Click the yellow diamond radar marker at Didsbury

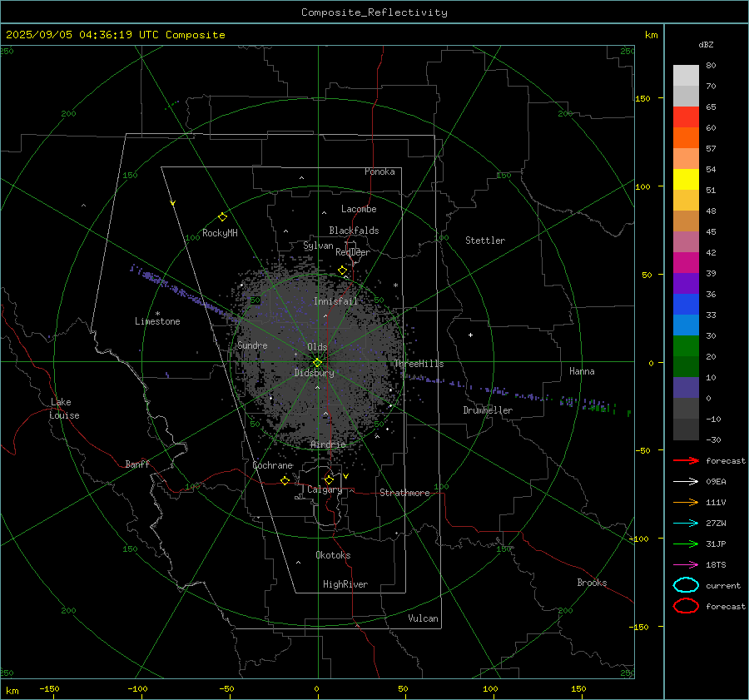coord(317,363)
